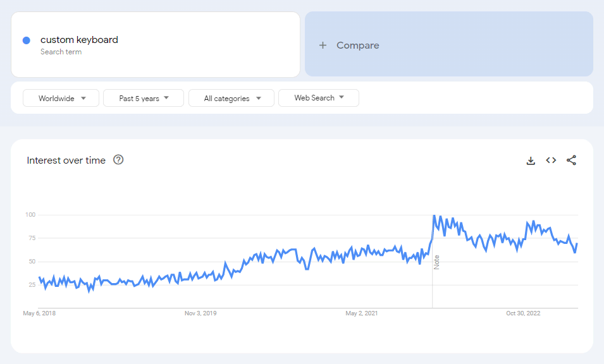
Task: Click the plus icon in the Compare box
Action: coord(323,45)
